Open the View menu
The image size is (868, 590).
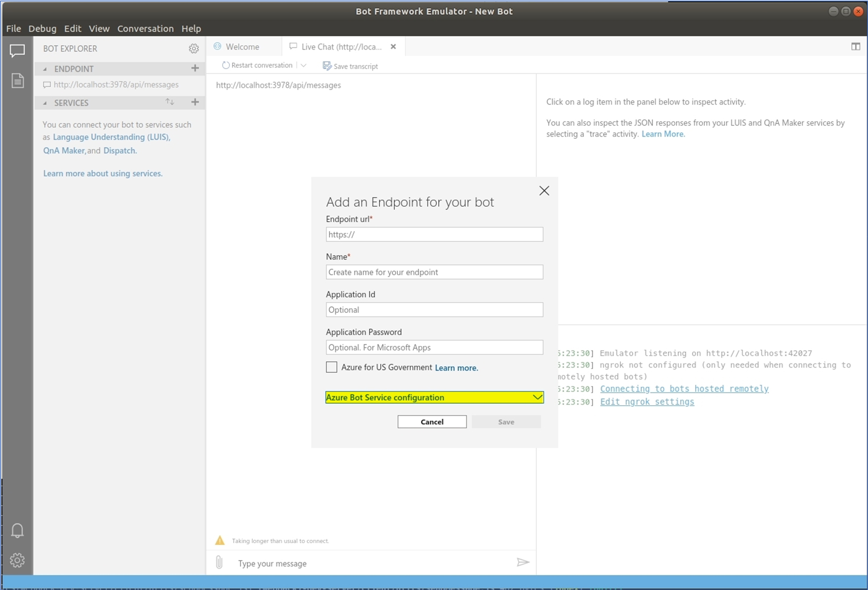coord(99,28)
